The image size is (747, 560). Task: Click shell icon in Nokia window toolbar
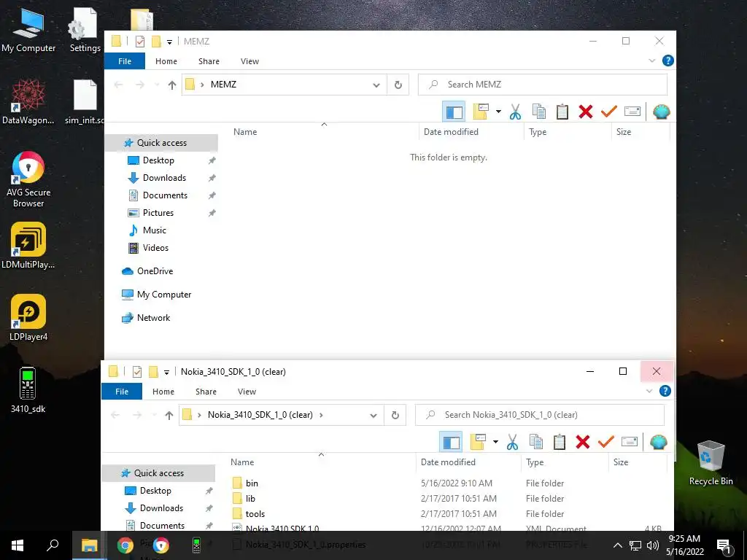click(659, 442)
